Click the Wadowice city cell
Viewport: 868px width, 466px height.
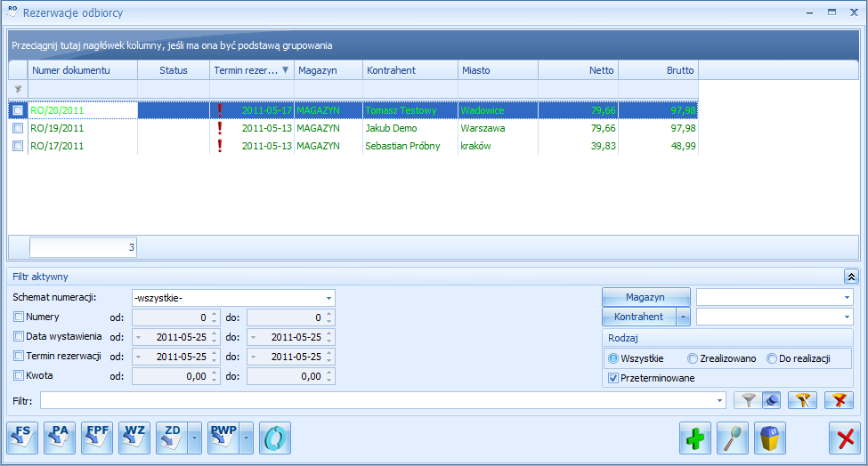click(498, 110)
